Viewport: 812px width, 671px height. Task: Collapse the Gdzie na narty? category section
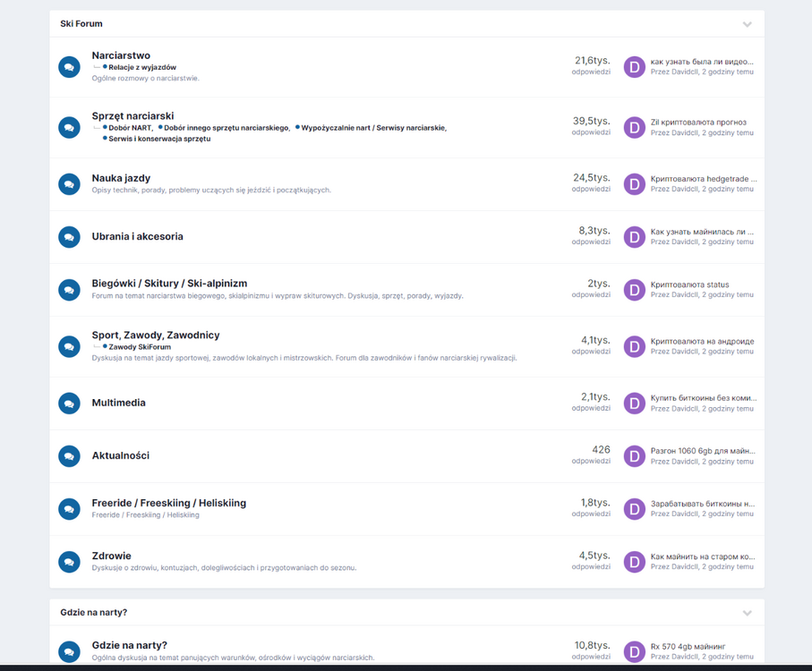coord(747,613)
